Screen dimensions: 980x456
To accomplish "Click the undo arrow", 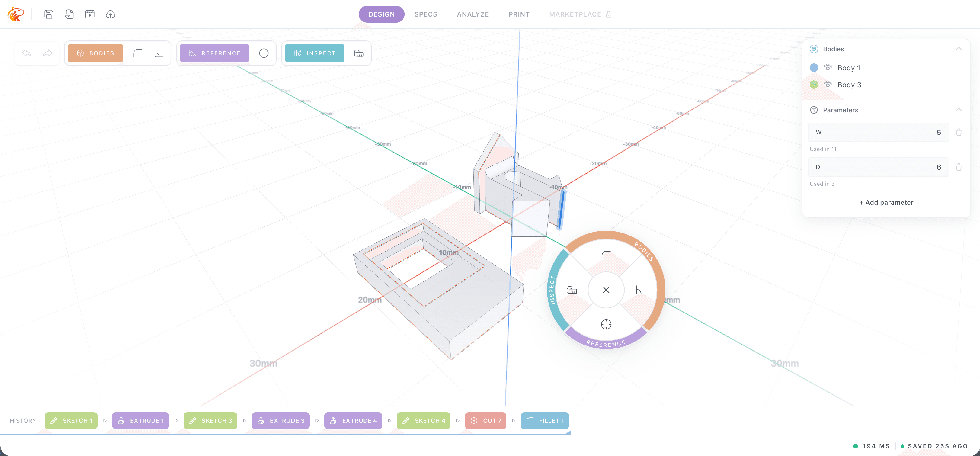I will coord(27,53).
